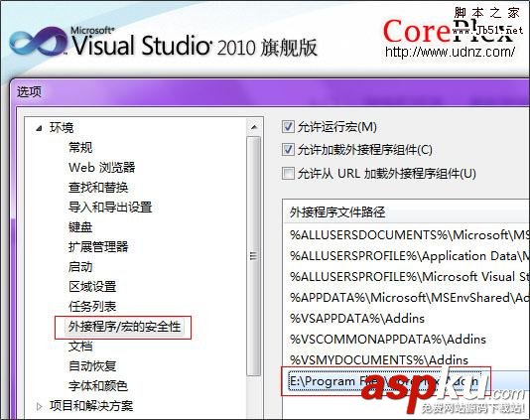530x420 pixels.
Task: Select the E:\Program Files path row
Action: [x=406, y=381]
